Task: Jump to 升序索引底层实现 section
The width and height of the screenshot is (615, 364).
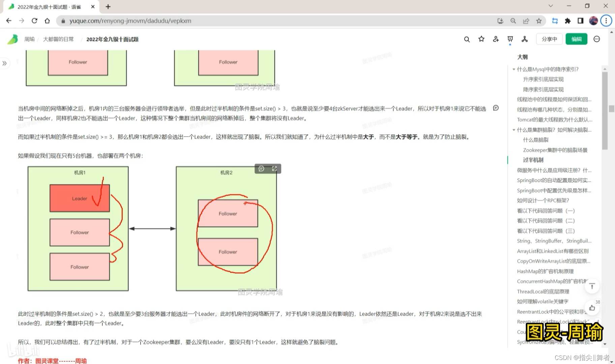Action: tap(543, 79)
